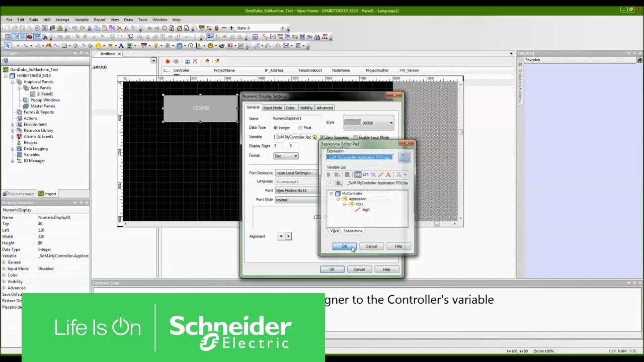Click the Name field NumericDisplay01
Image resolution: width=644 pixels, height=362 pixels.
tap(296, 118)
